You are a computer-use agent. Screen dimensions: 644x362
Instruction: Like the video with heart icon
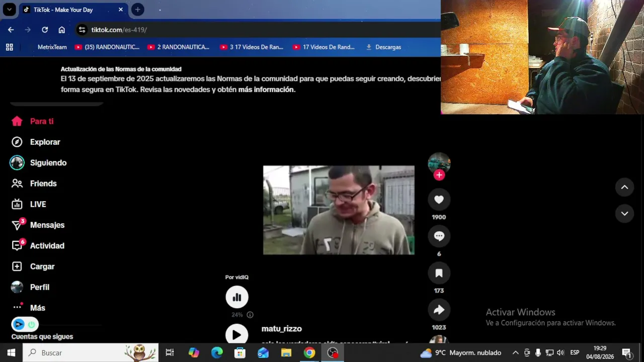[x=439, y=200]
